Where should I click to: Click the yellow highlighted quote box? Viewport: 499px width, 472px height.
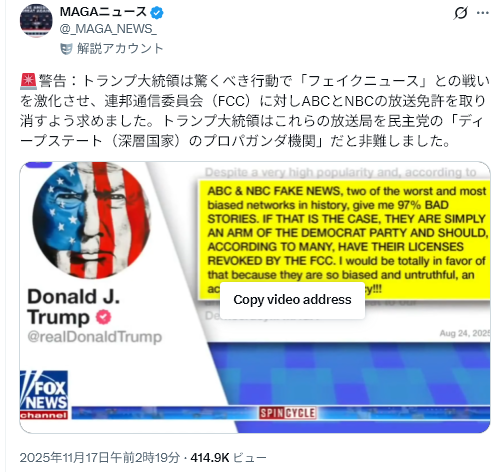(x=344, y=239)
